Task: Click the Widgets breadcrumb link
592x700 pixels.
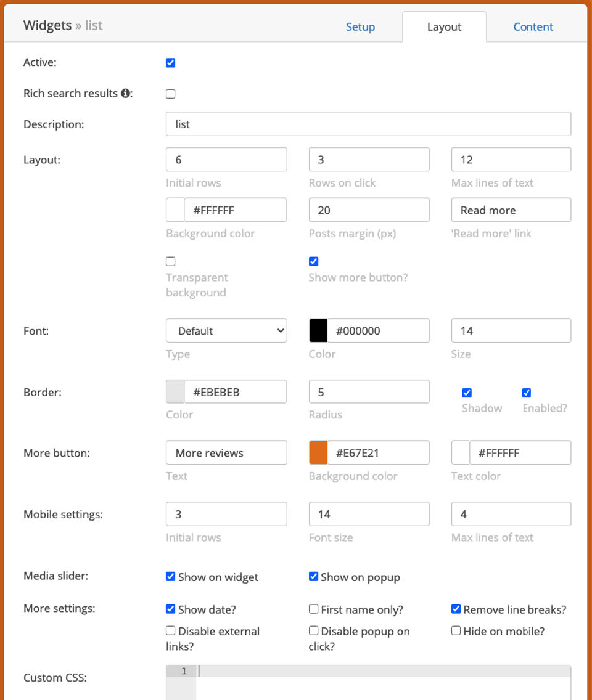Action: pyautogui.click(x=47, y=26)
